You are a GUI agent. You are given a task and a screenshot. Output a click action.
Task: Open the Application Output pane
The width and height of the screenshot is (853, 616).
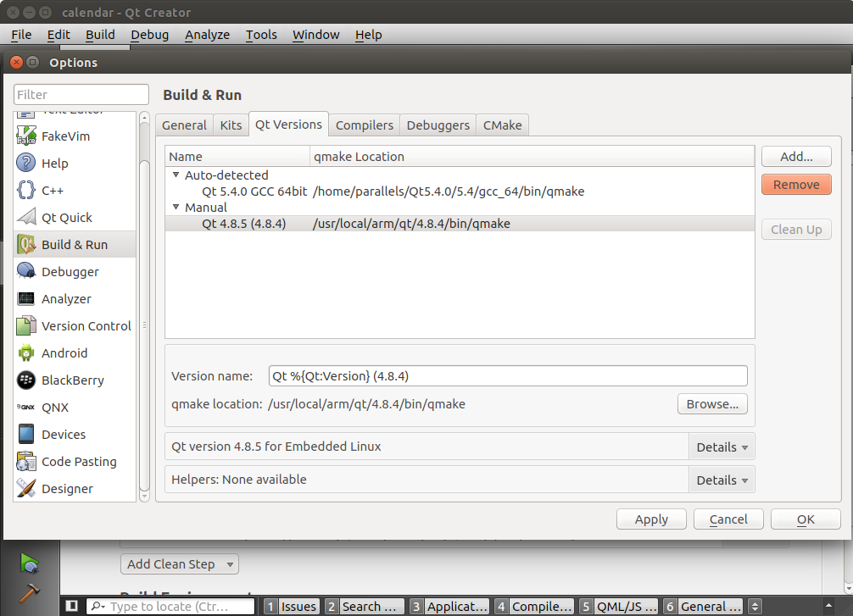[x=450, y=606]
